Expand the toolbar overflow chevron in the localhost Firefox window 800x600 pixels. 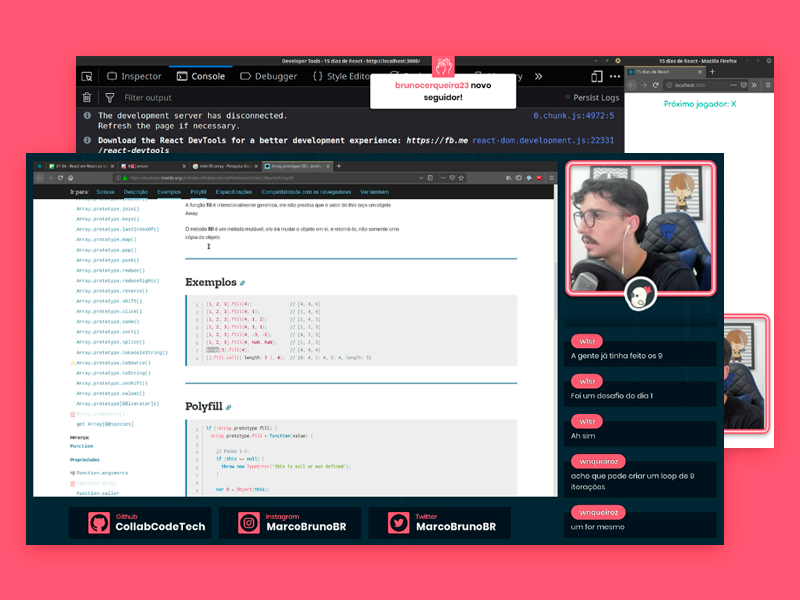pyautogui.click(x=754, y=85)
